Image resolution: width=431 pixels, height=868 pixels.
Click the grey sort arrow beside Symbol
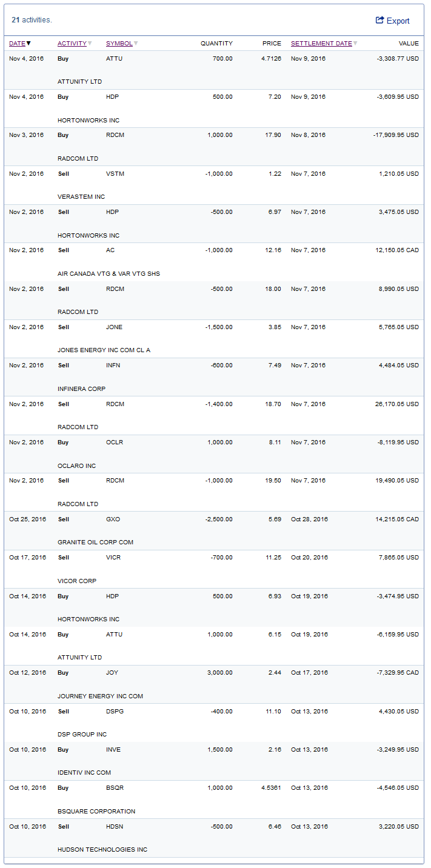136,44
